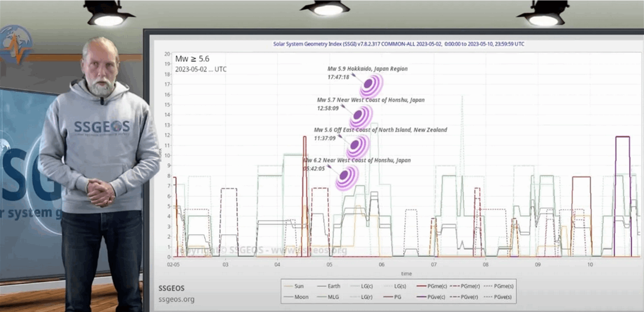
Task: Toggle the PGve(s) legend entry
Action: click(497, 297)
